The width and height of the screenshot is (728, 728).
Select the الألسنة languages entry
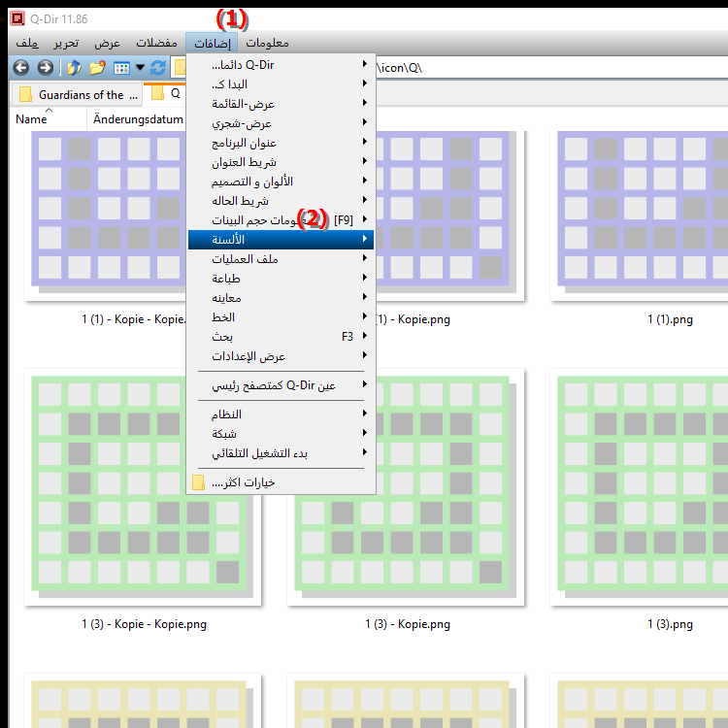[x=281, y=240]
